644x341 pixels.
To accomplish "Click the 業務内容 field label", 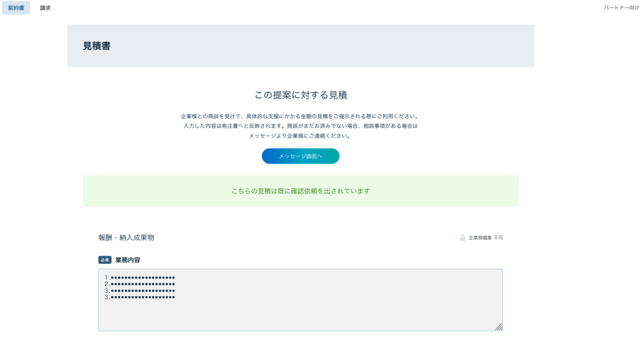I will tap(128, 260).
